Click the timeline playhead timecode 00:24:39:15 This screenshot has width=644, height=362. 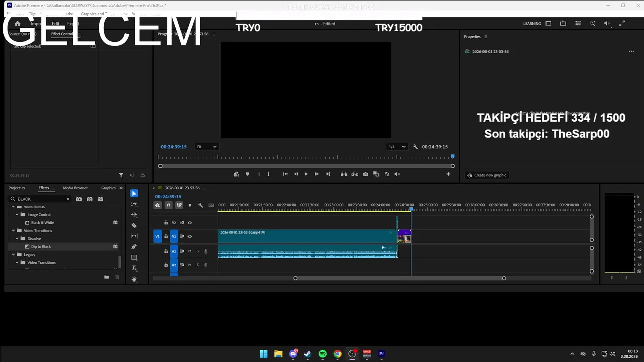click(168, 197)
